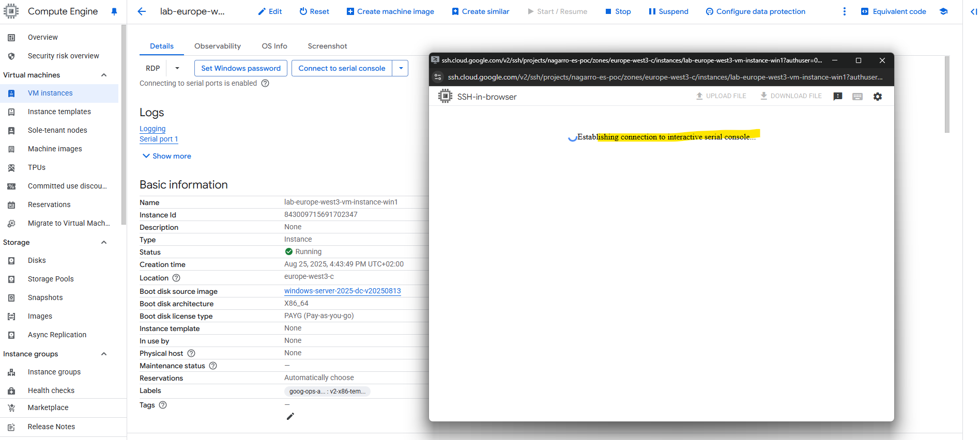This screenshot has width=980, height=440.
Task: Collapse the Instance groups section
Action: point(104,354)
